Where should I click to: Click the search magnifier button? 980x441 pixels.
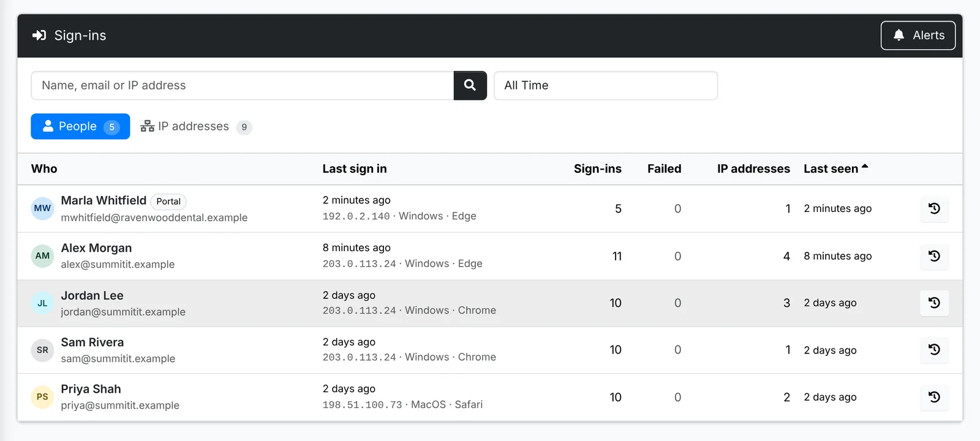tap(470, 85)
